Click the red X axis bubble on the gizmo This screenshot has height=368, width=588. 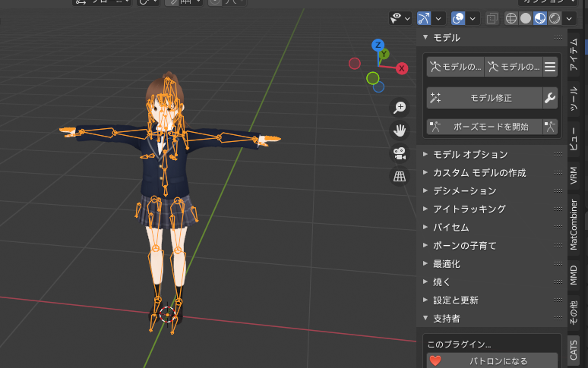[x=402, y=68]
